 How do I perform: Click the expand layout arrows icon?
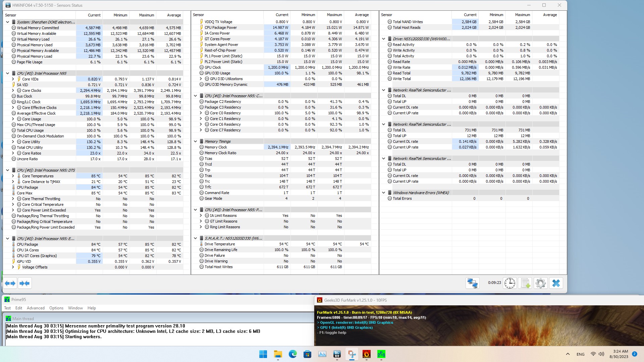click(x=10, y=284)
